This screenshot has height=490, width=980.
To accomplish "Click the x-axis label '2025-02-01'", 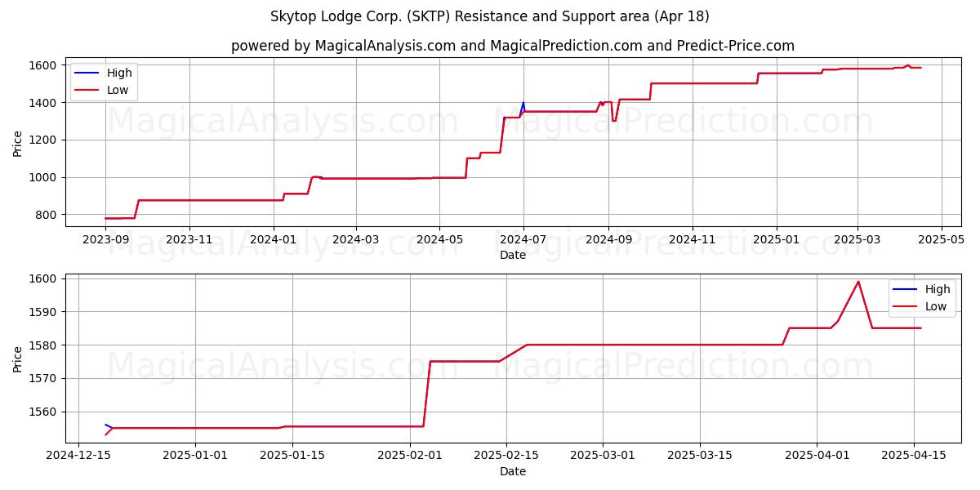I will (410, 456).
